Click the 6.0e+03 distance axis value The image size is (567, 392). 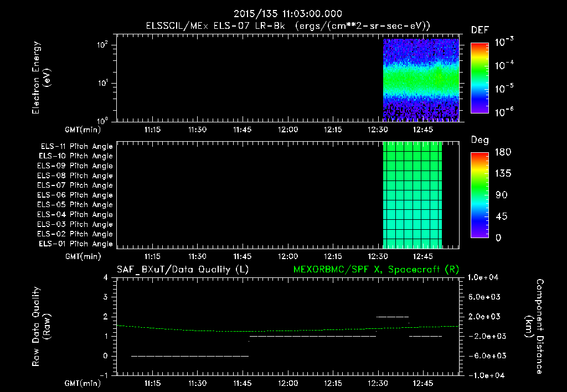tap(484, 297)
